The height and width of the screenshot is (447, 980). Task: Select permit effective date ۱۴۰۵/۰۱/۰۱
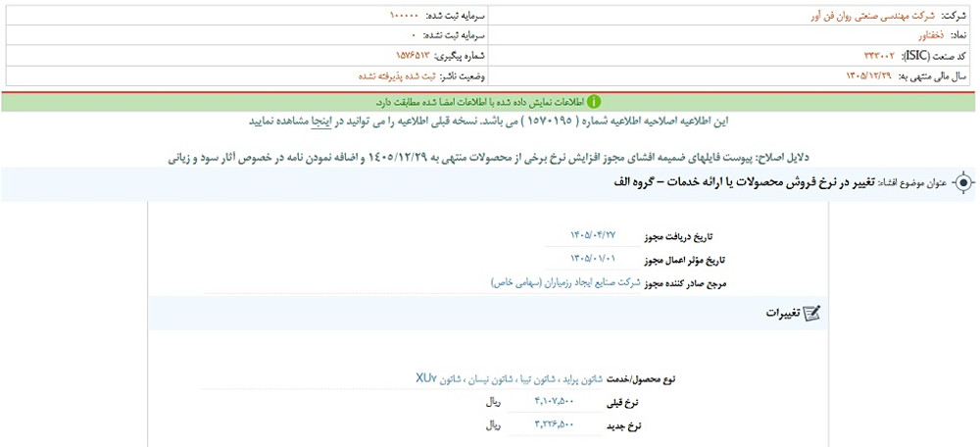point(593,259)
